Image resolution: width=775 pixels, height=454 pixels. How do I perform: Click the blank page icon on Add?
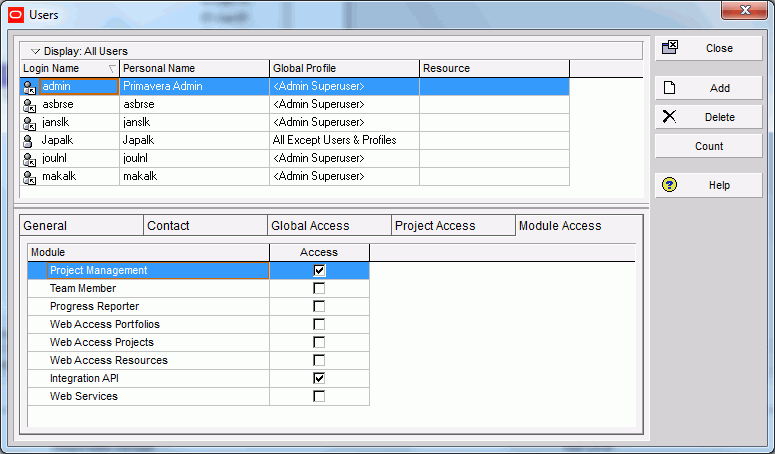pyautogui.click(x=669, y=87)
